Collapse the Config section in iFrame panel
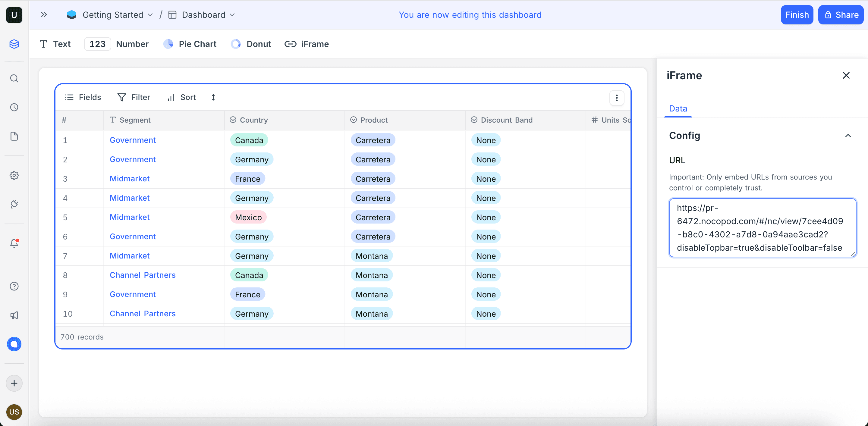The height and width of the screenshot is (426, 868). coord(848,136)
